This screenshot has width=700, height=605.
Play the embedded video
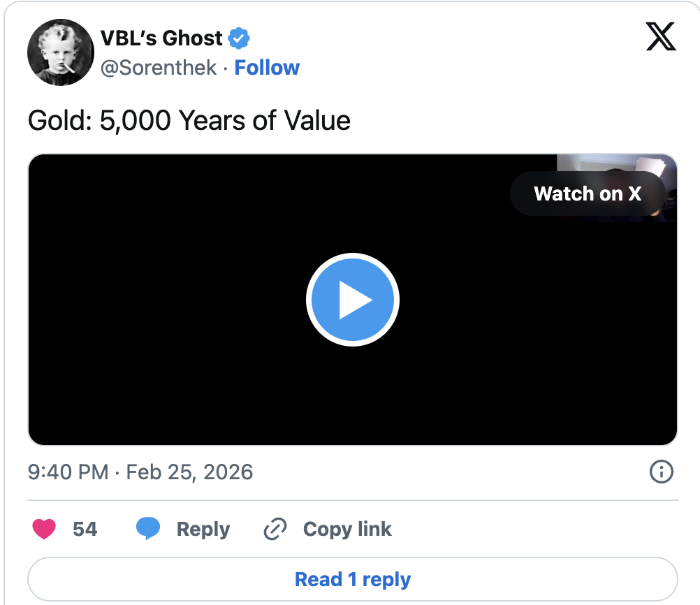[x=352, y=300]
